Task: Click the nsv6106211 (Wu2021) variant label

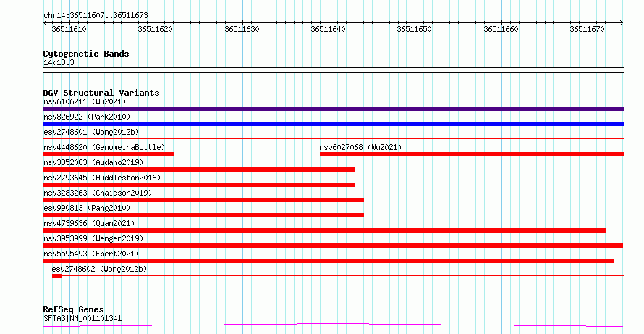Action: (85, 101)
